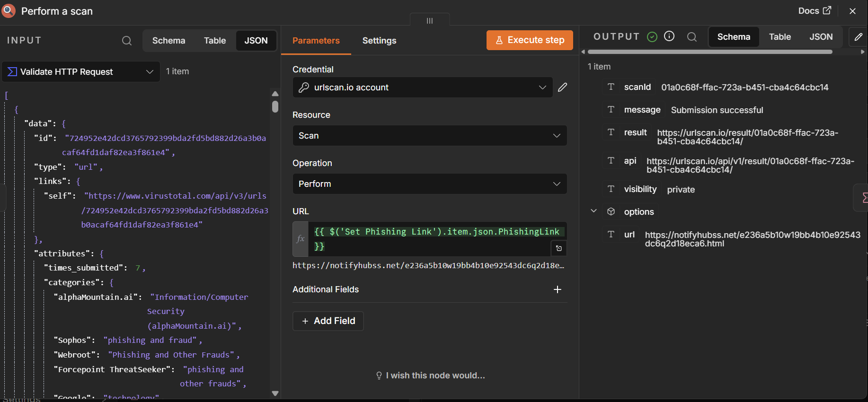Screen dimensions: 868x402
Task: Click the Add Field button
Action: (328, 321)
